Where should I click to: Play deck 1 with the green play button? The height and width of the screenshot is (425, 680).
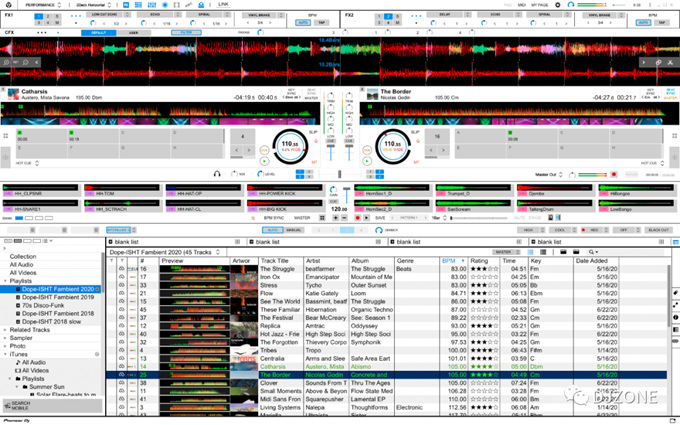click(264, 161)
